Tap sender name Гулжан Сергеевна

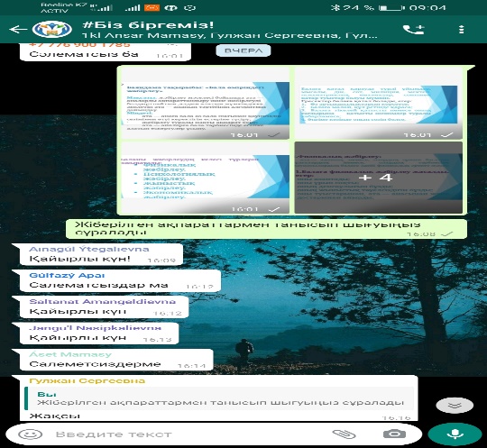(87, 380)
